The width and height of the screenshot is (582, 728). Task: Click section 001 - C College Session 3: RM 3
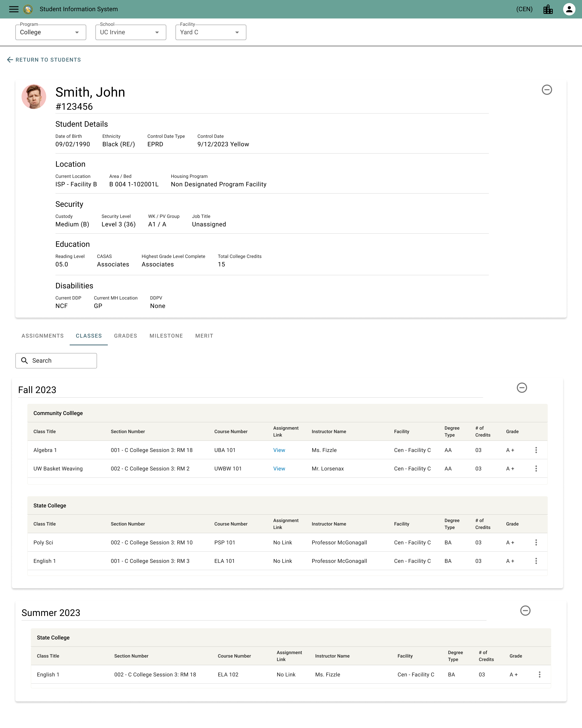point(150,561)
